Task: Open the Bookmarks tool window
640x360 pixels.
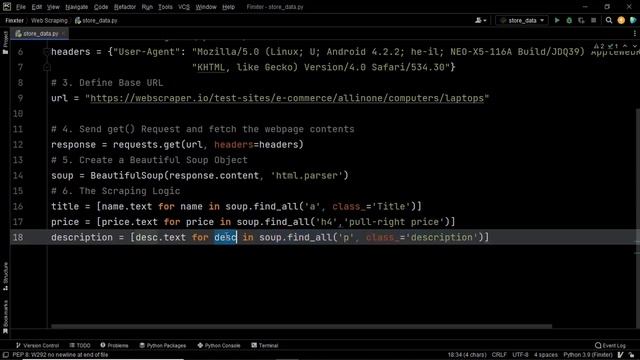Action: [x=5, y=317]
